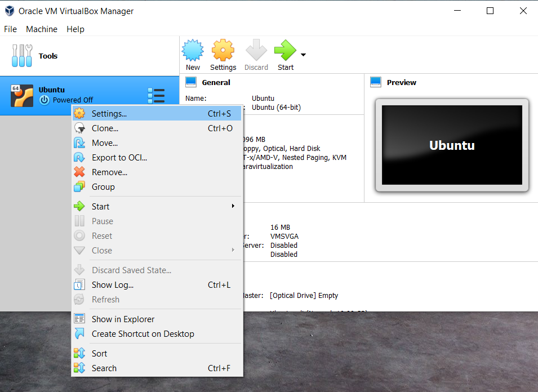Click the Discard toolbar arrow icon
Screen dimensions: 538x392
(256, 50)
